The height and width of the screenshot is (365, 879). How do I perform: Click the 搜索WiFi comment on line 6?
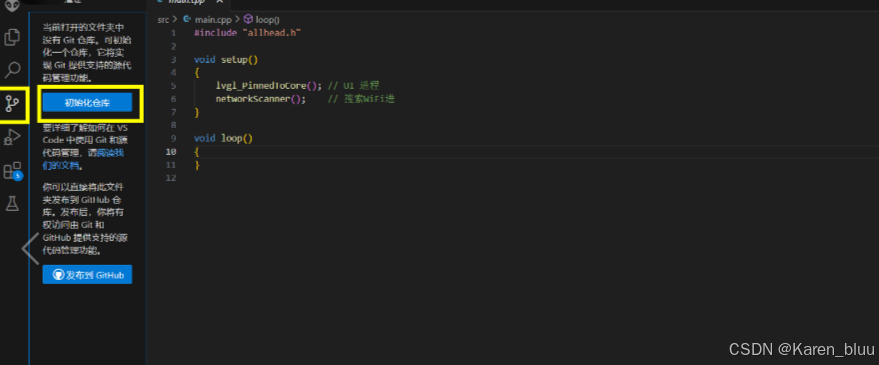pos(362,99)
